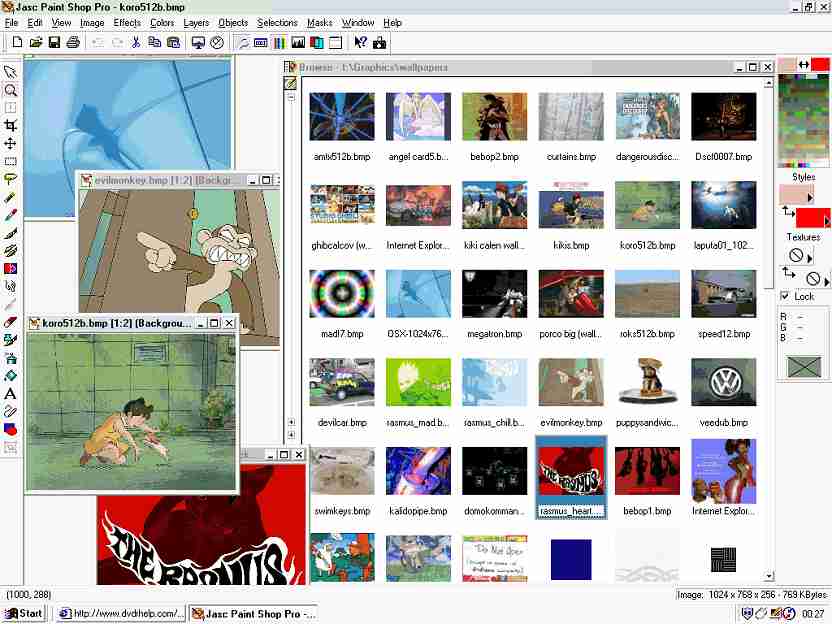832x624 pixels.
Task: Open the Effects menu
Action: 127,23
